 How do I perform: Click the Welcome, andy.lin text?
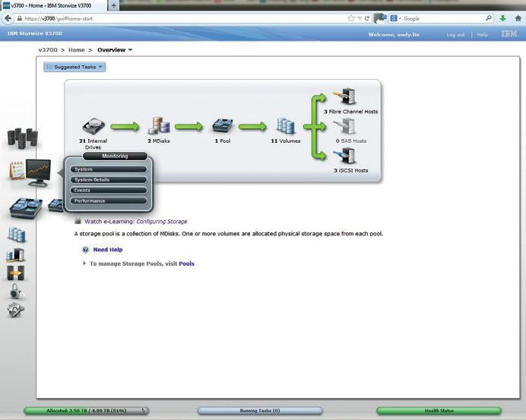(x=394, y=34)
